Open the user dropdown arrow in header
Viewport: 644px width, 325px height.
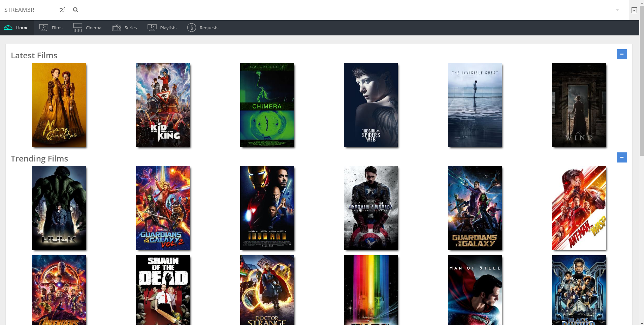point(617,10)
